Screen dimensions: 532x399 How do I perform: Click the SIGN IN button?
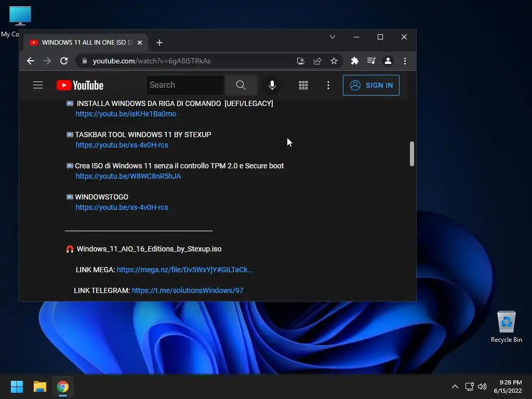pos(371,85)
